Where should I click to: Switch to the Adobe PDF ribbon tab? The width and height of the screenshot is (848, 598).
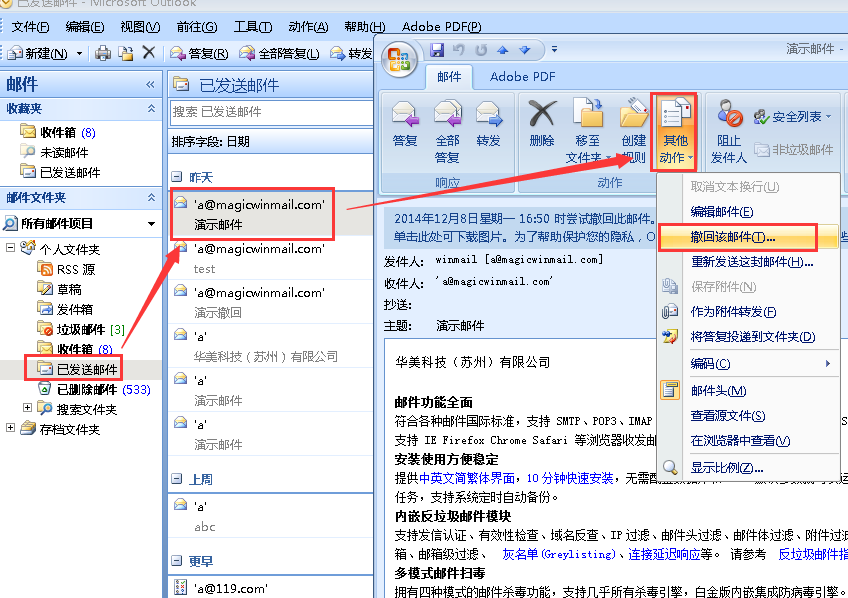[521, 77]
